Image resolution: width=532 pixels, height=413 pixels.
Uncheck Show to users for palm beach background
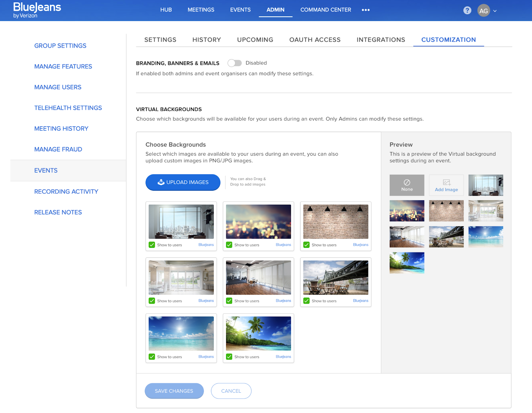[229, 357]
